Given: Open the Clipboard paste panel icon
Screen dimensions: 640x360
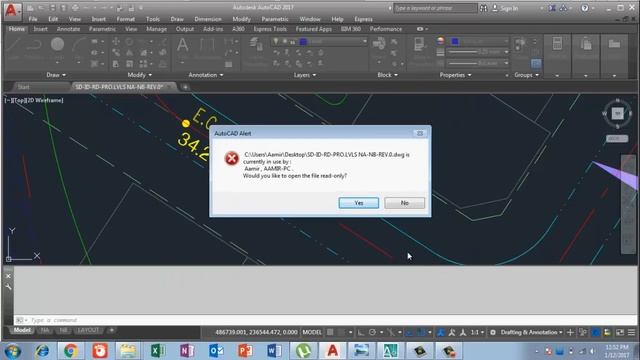Looking at the screenshot, I should coord(586,43).
